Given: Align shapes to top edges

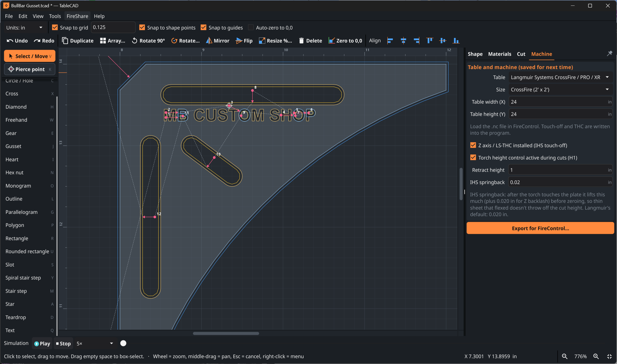Looking at the screenshot, I should (430, 41).
